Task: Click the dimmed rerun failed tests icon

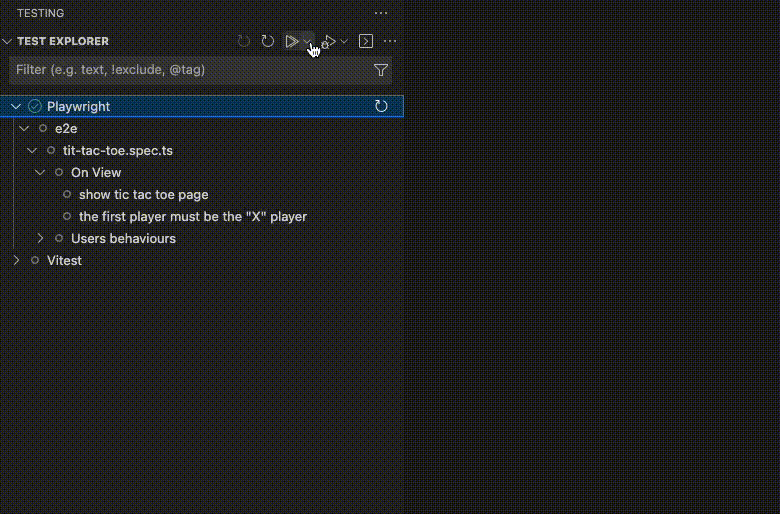Action: click(x=244, y=41)
